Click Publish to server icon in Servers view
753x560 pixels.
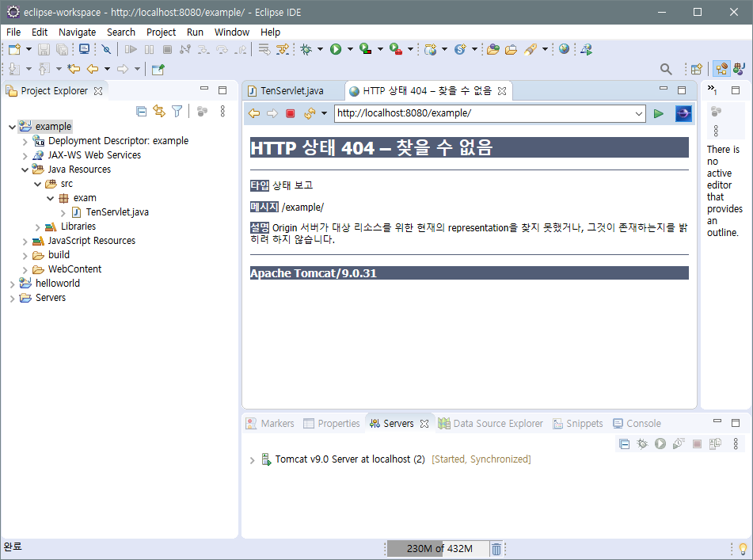[715, 444]
